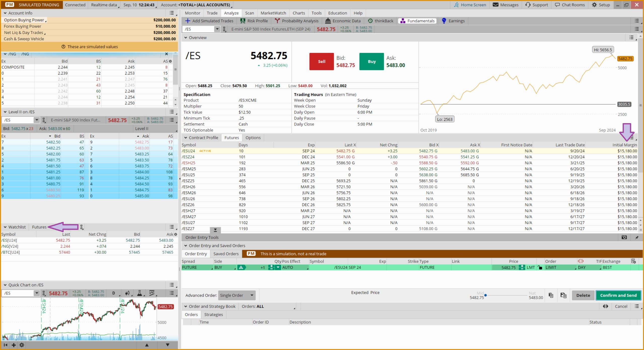Open the Economic Data section

pyautogui.click(x=343, y=21)
